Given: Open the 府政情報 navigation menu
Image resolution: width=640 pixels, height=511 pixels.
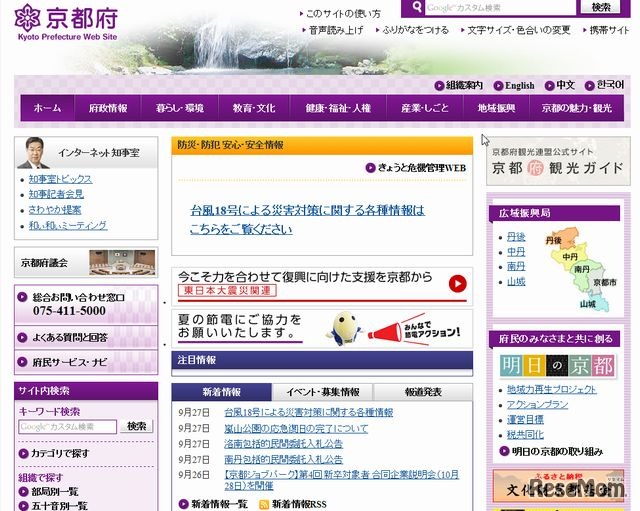Looking at the screenshot, I should pos(108,108).
